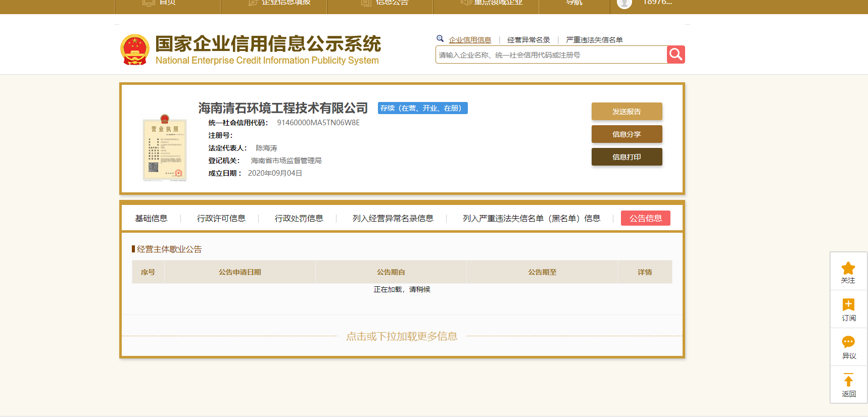Click 点击或下拉加载更多信息 to load more

click(x=402, y=336)
